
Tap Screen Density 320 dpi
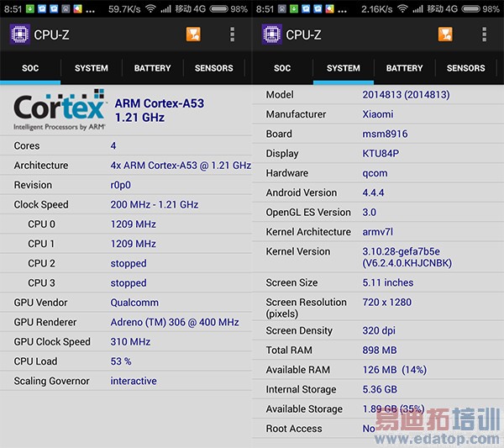[x=379, y=330]
